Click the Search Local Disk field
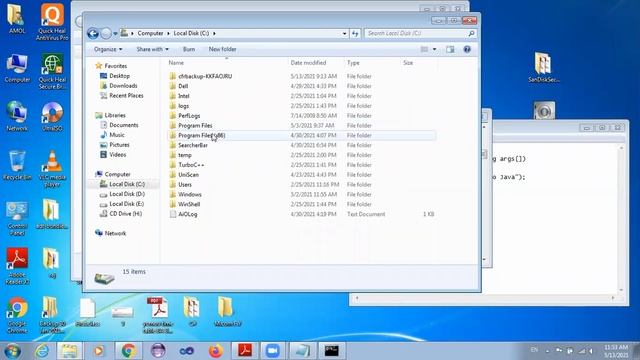This screenshot has width=640, height=360. point(420,33)
